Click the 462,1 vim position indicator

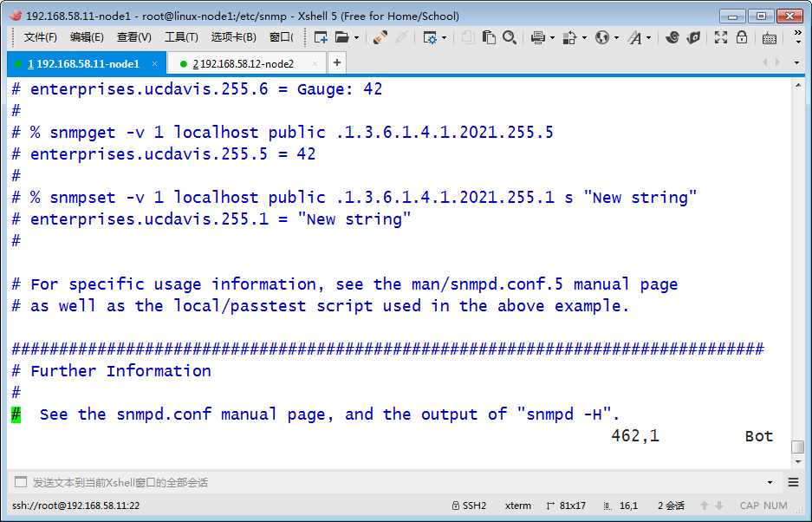click(635, 436)
